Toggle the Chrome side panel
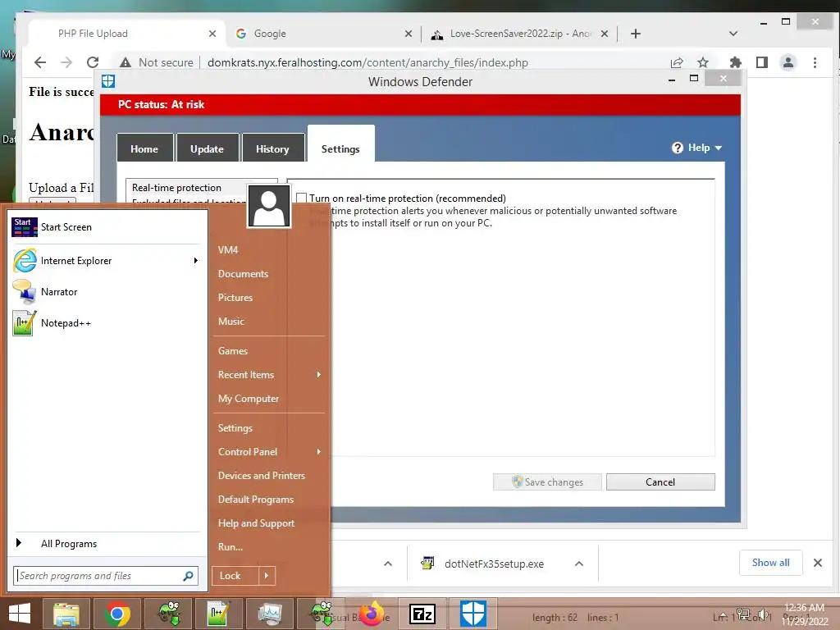This screenshot has width=840, height=630. 762,62
